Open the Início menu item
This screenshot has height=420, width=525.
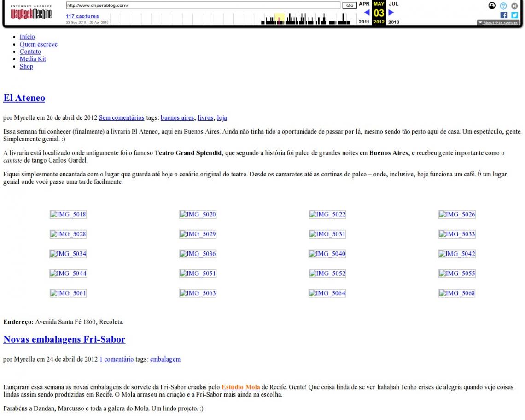[27, 37]
